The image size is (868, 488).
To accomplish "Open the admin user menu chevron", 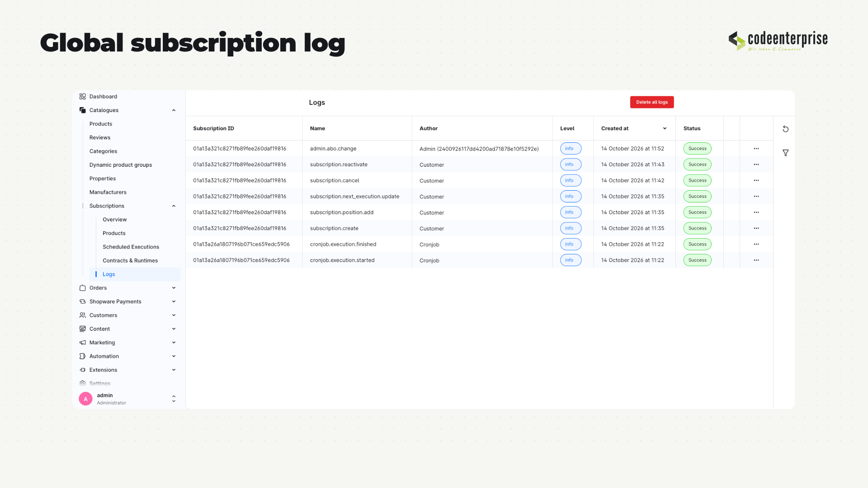I will pos(174,399).
